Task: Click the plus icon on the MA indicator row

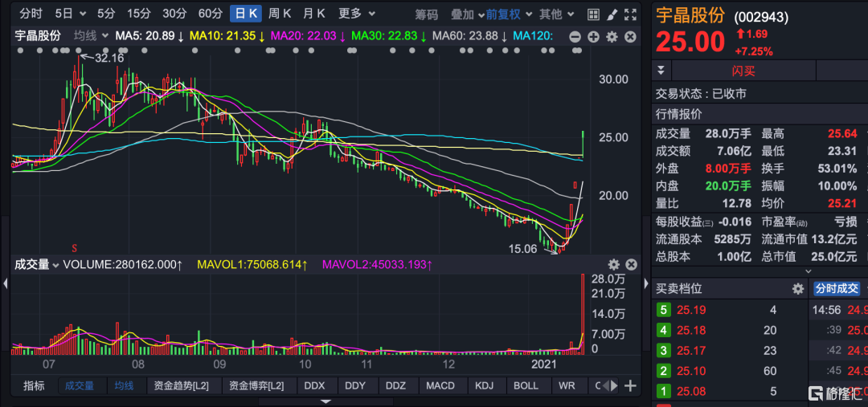Action: [x=593, y=37]
